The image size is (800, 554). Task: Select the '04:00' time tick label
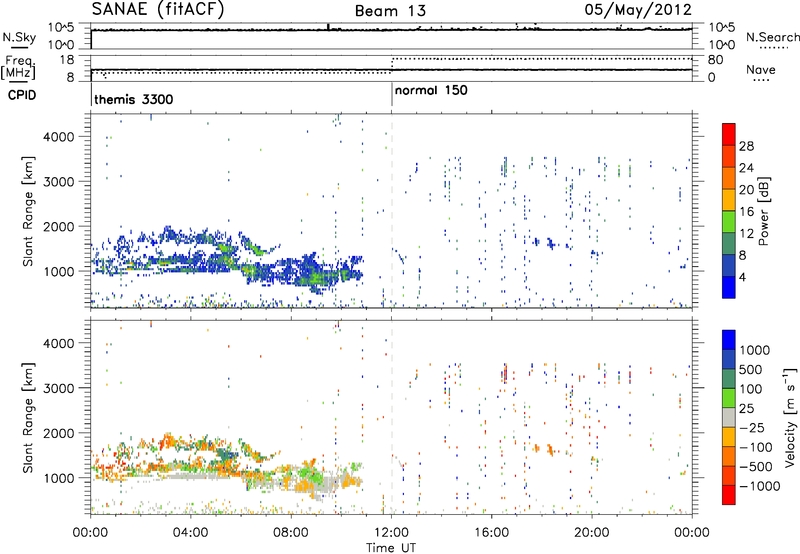click(190, 533)
